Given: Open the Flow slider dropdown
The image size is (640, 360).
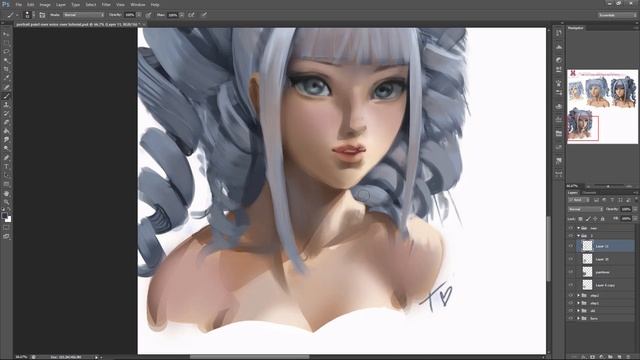Looking at the screenshot, I should 181,15.
